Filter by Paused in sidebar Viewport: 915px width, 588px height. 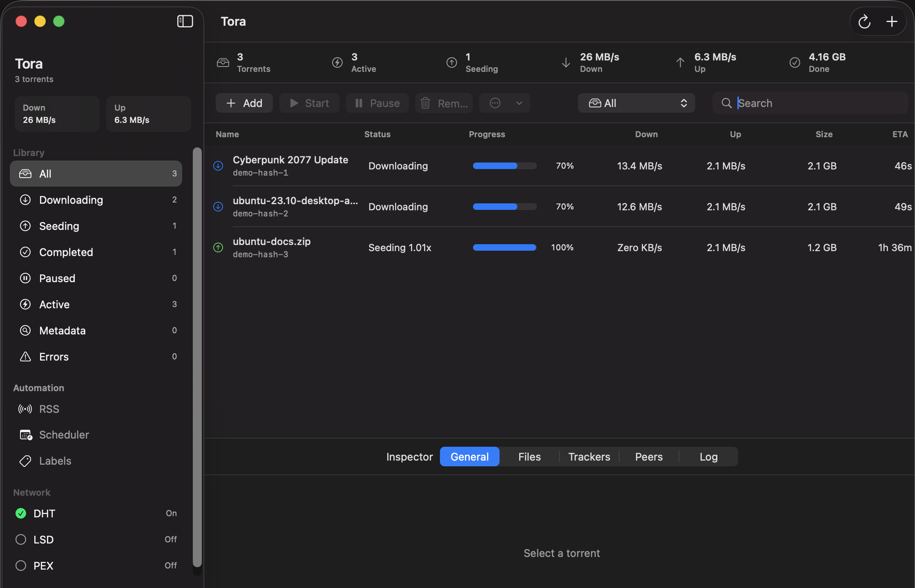click(96, 278)
